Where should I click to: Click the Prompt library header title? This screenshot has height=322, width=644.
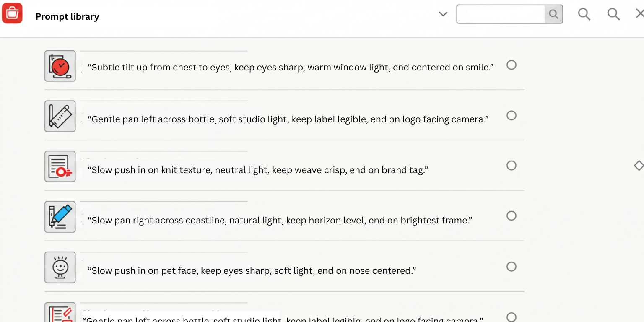67,16
